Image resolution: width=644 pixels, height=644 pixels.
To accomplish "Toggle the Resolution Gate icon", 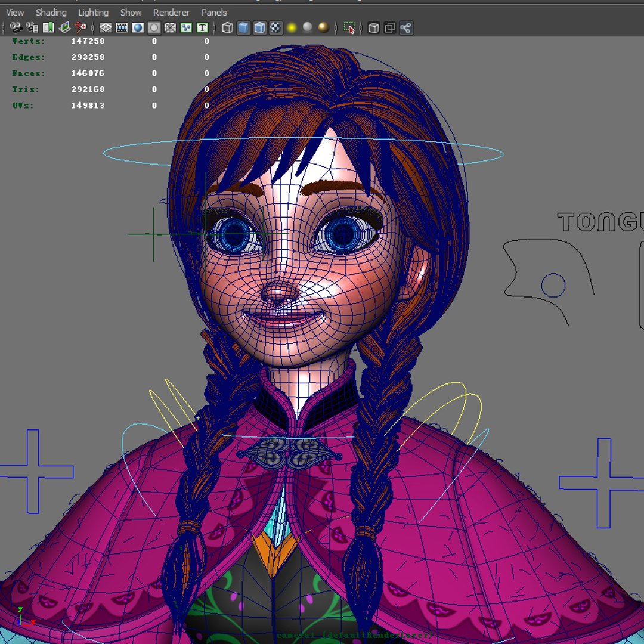I will click(138, 28).
